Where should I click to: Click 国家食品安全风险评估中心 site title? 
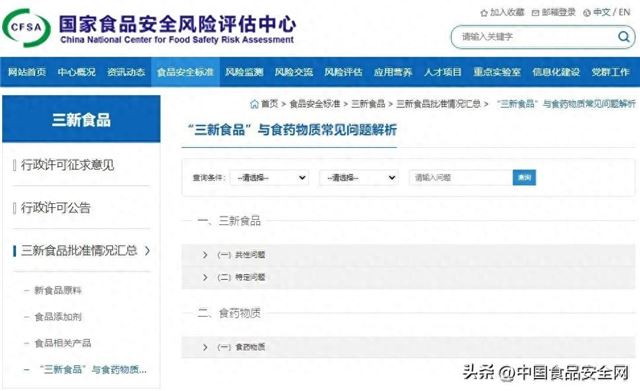tap(177, 24)
